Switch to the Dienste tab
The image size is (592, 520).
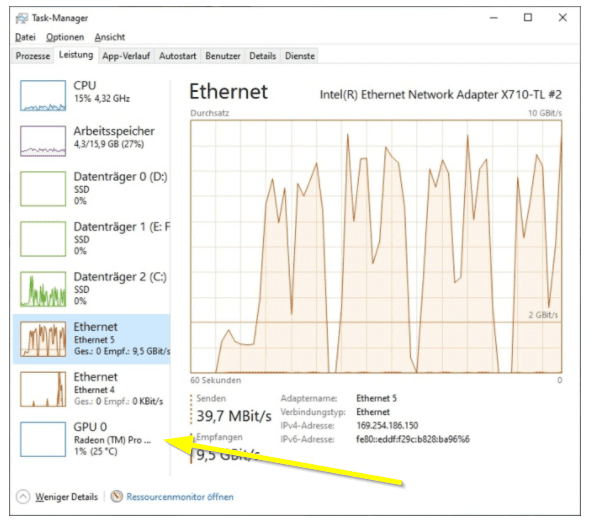[300, 56]
